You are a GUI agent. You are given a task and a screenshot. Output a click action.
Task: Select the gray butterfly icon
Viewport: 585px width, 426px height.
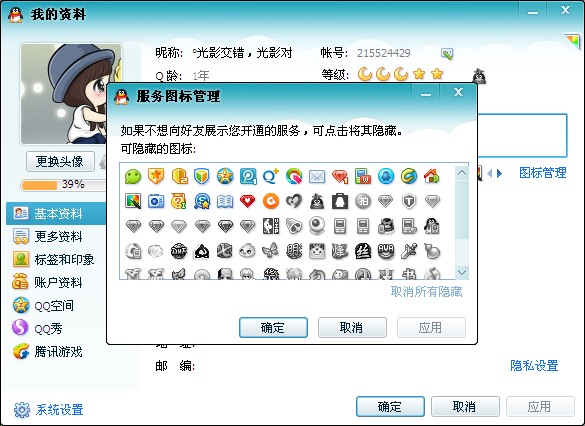click(x=271, y=251)
